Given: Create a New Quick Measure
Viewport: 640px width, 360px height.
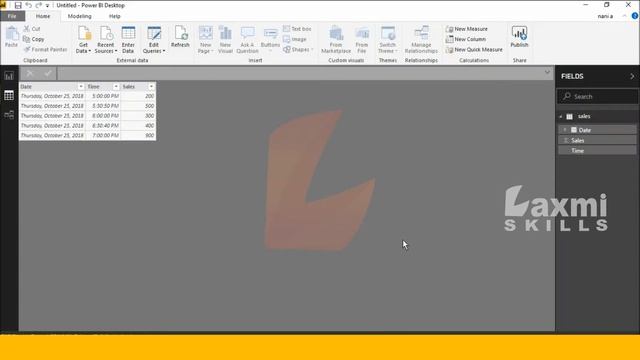Looking at the screenshot, I should (x=474, y=49).
